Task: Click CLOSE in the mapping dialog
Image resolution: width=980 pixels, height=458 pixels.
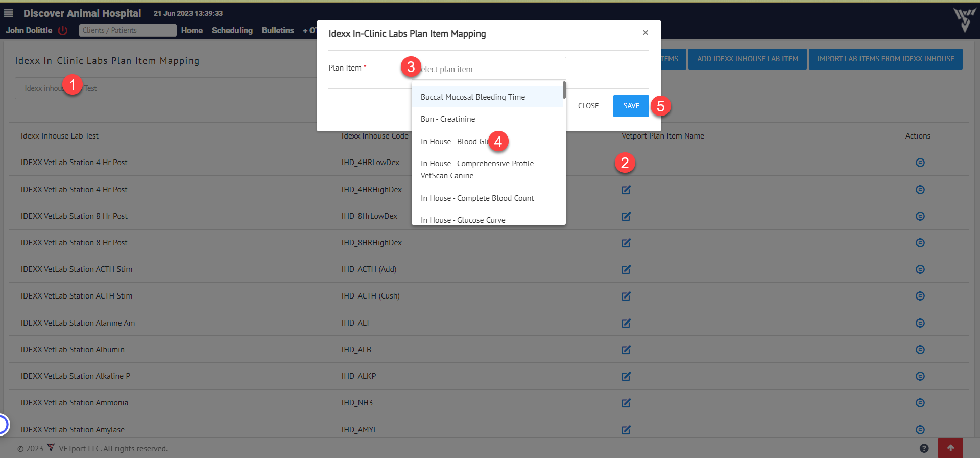Action: 588,106
